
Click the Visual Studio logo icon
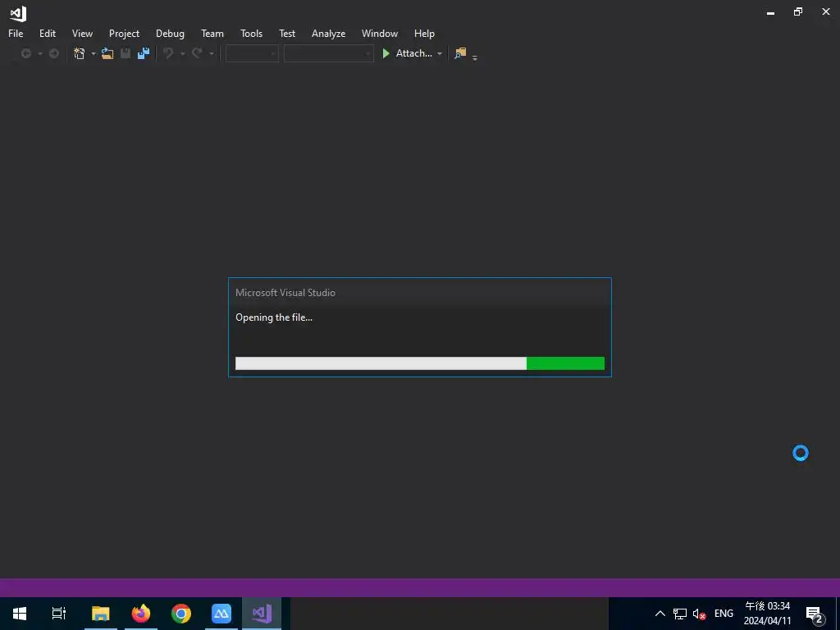click(18, 13)
